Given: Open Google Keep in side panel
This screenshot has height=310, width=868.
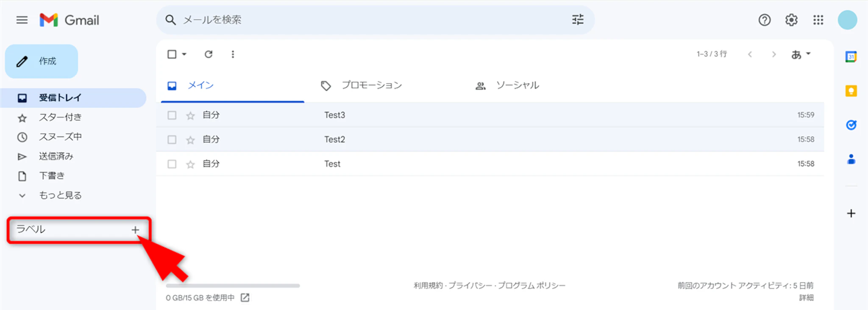Looking at the screenshot, I should [x=851, y=91].
